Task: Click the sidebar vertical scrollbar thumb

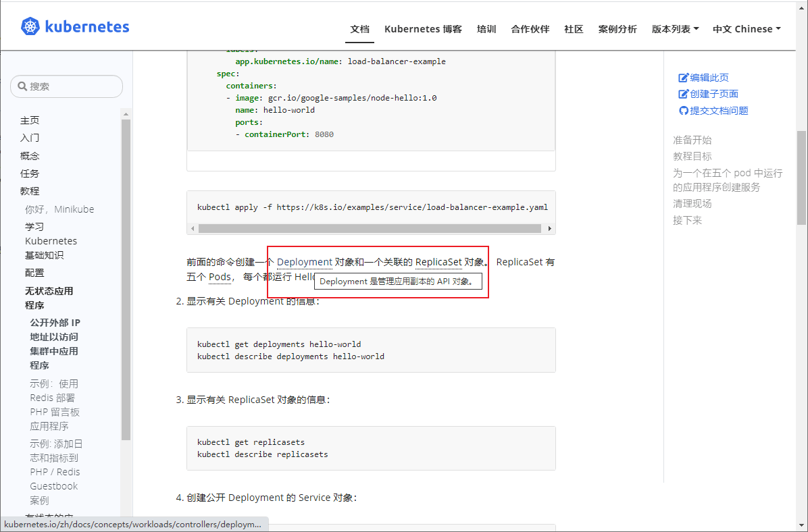Action: click(x=126, y=280)
